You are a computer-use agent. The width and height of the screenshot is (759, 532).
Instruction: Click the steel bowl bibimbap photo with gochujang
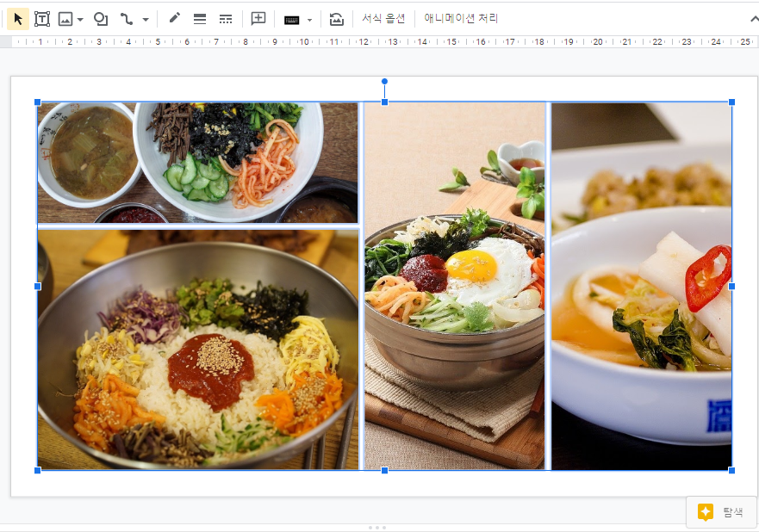point(198,350)
